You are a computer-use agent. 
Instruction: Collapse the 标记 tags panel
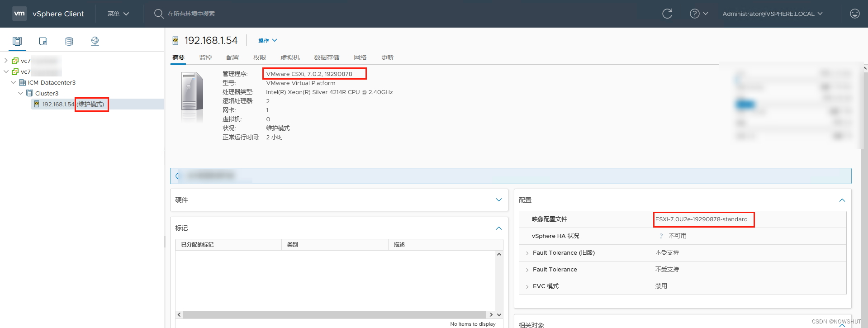coord(499,228)
